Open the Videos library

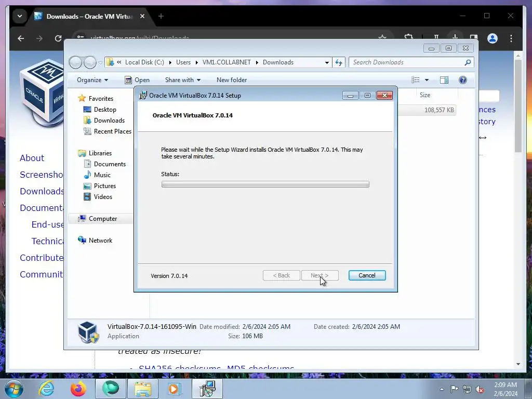point(103,196)
